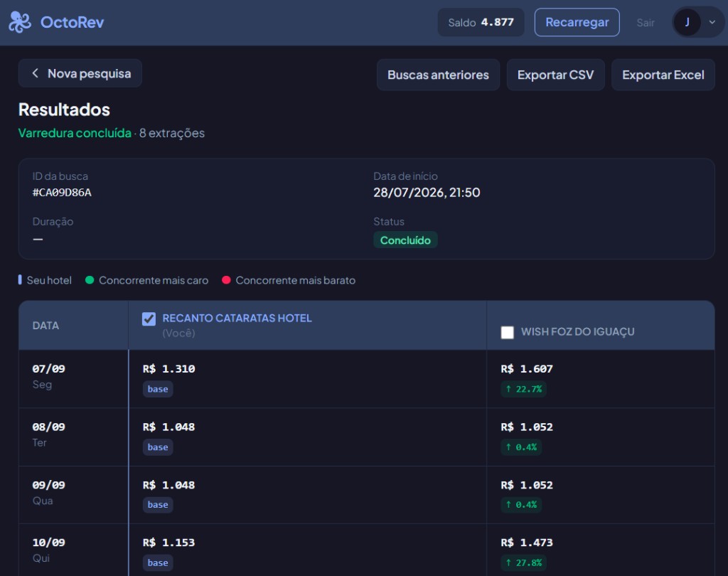This screenshot has width=728, height=576.
Task: Click the Sair logout link
Action: click(x=646, y=23)
